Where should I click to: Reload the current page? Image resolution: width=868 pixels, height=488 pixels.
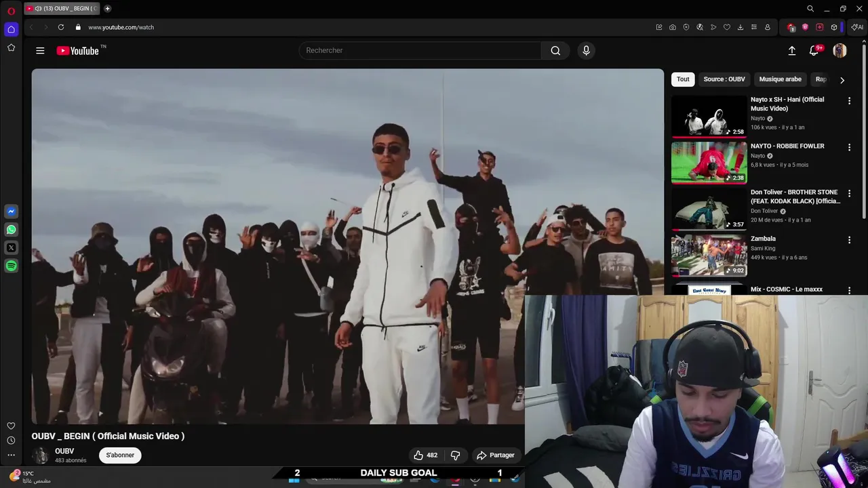[x=61, y=27]
